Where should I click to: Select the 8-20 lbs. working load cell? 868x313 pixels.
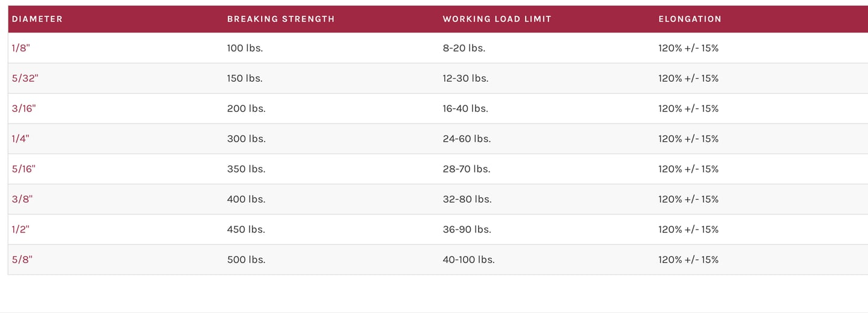click(464, 48)
